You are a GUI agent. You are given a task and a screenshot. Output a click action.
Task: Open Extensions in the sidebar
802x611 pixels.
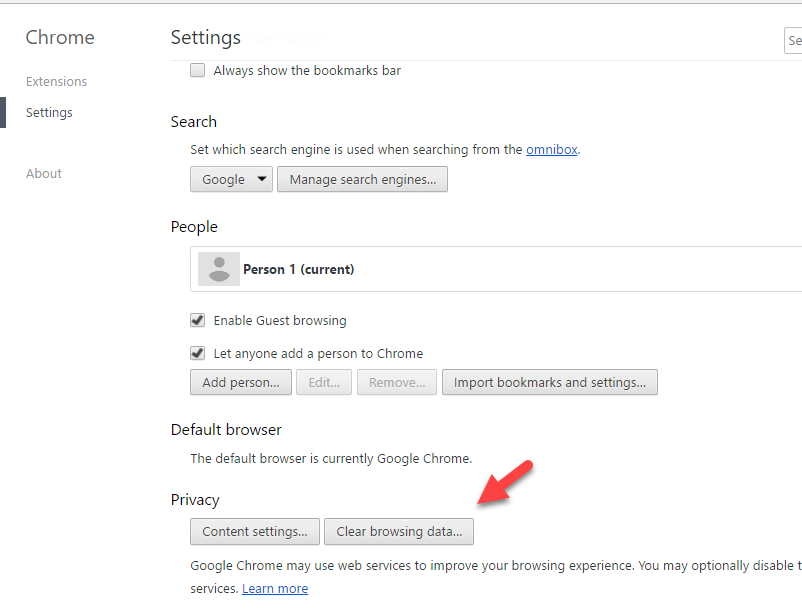point(56,81)
